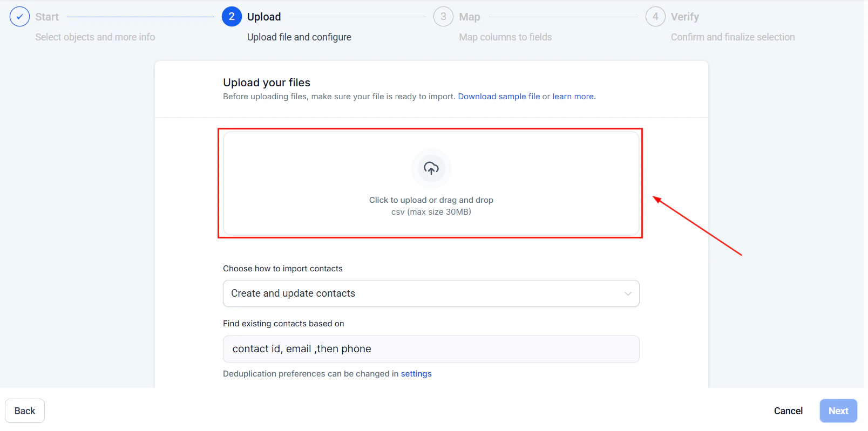Viewport: 868px width, 431px height.
Task: Open deduplication settings link
Action: point(416,373)
